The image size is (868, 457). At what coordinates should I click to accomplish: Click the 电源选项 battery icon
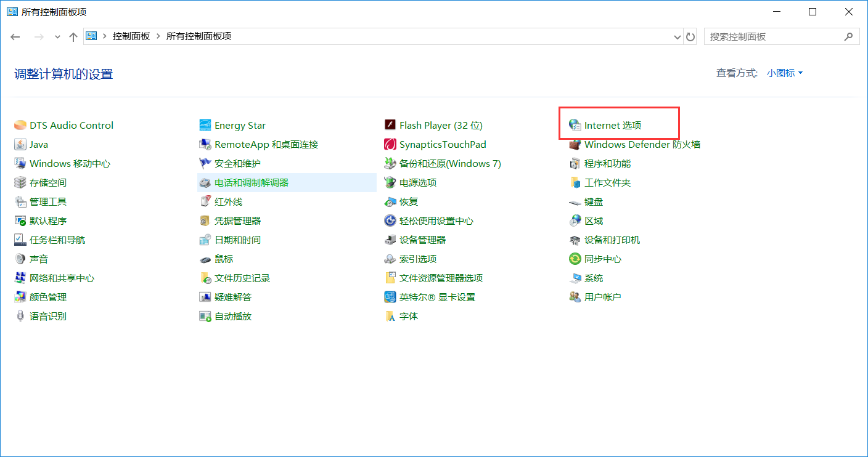click(390, 183)
